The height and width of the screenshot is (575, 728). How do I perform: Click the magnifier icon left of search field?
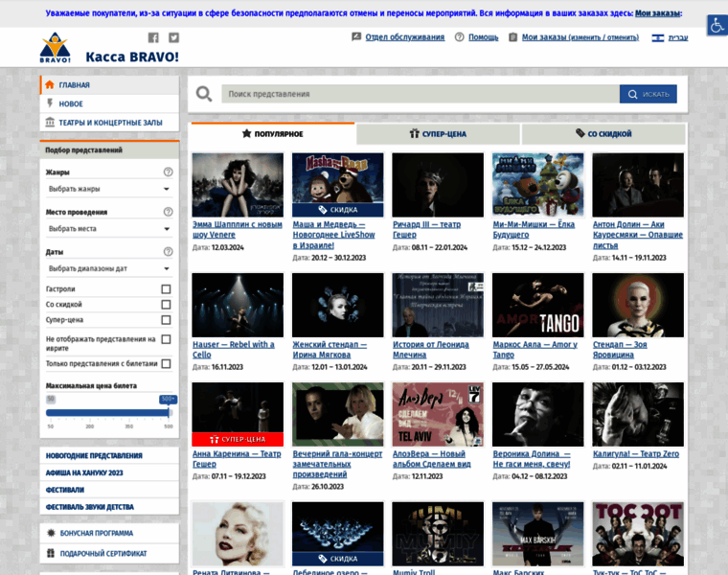point(204,94)
